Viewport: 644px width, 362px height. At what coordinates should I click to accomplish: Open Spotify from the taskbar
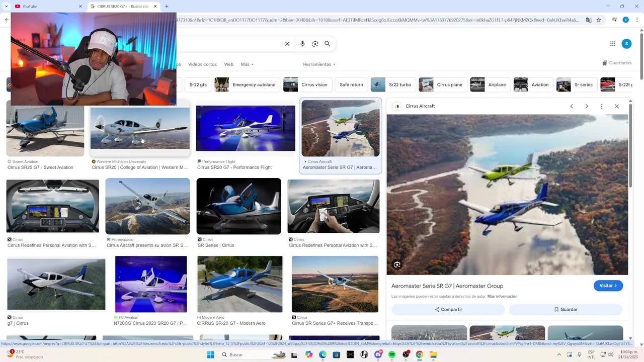pos(392,354)
